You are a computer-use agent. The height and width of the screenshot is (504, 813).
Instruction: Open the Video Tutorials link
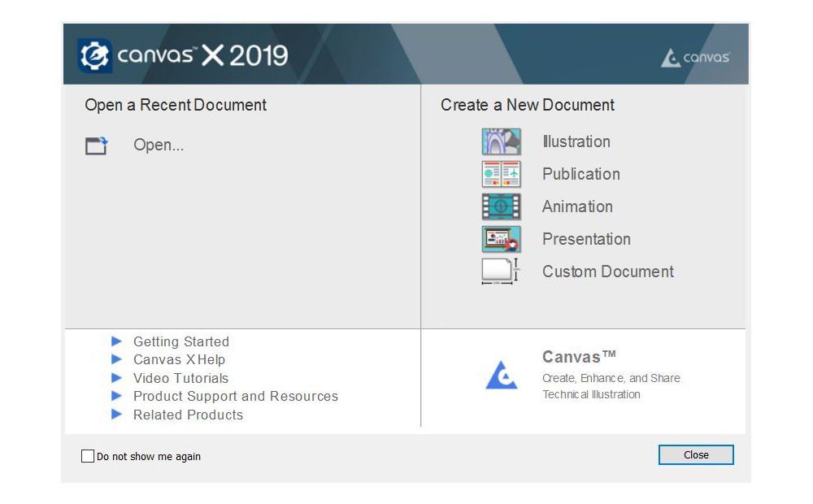pos(180,378)
